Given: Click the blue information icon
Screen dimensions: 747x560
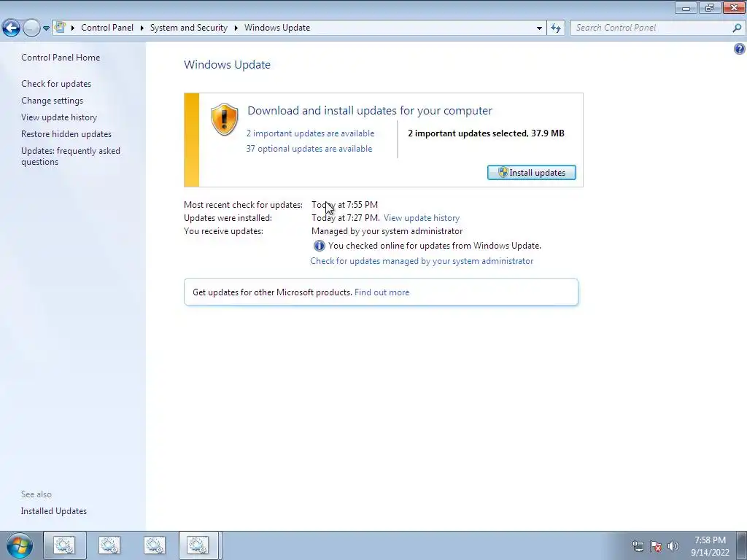Looking at the screenshot, I should (x=320, y=246).
